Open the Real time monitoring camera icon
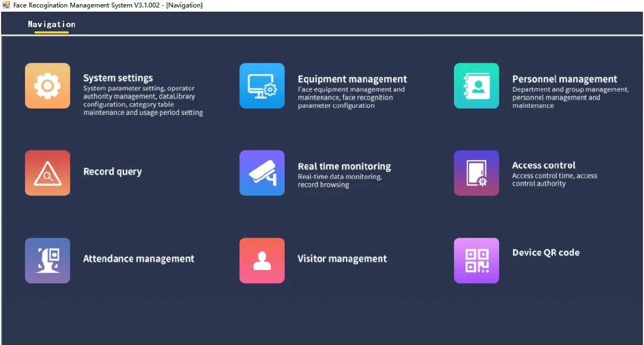644x345 pixels. point(262,173)
